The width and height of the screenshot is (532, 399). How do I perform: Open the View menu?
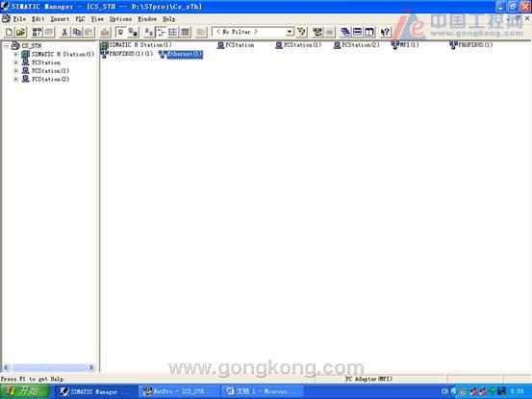[97, 19]
